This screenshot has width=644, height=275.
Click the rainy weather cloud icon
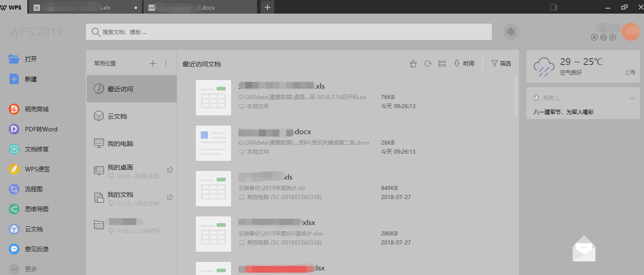tap(544, 67)
